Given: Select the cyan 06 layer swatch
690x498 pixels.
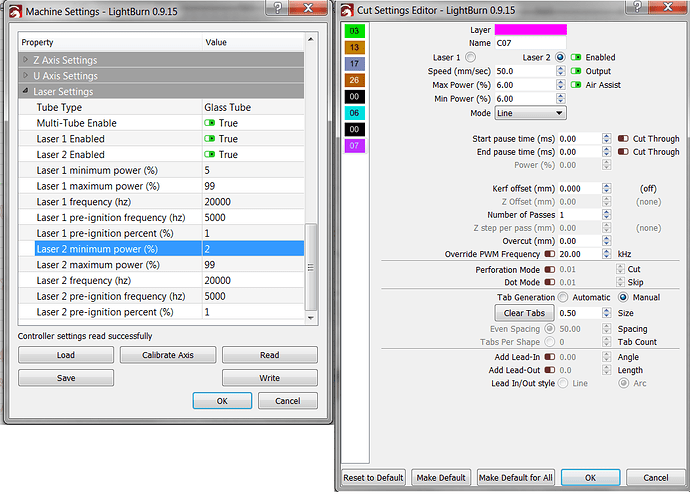Looking at the screenshot, I should coord(354,113).
